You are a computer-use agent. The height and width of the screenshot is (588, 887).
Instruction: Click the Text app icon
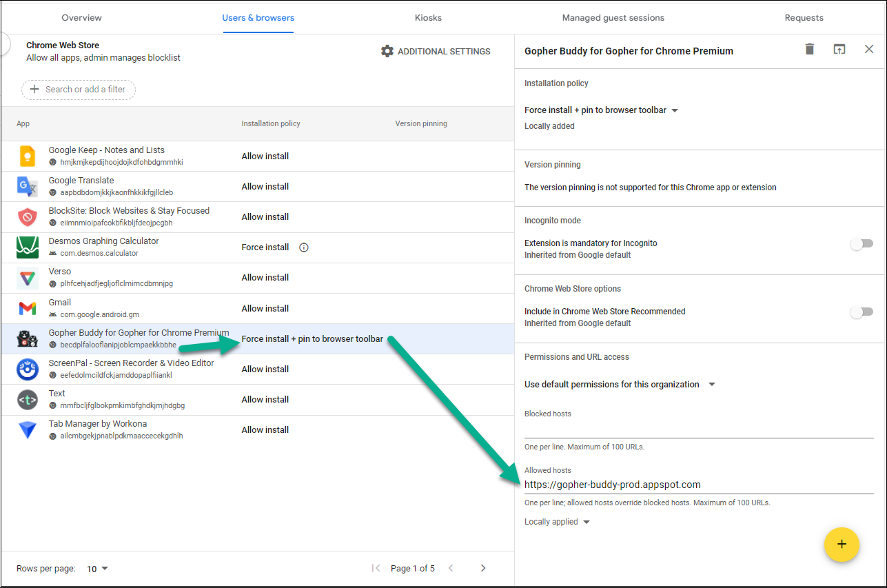[x=27, y=400]
